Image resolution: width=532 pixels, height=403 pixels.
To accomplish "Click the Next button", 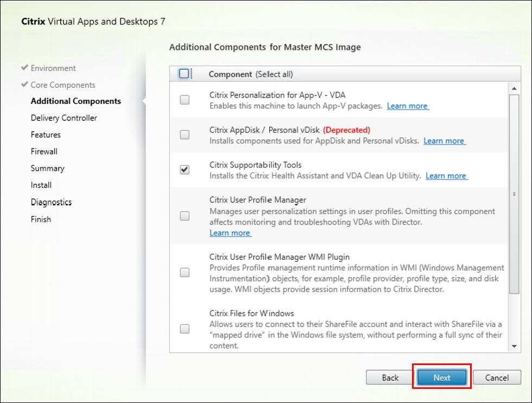I will coord(442,378).
